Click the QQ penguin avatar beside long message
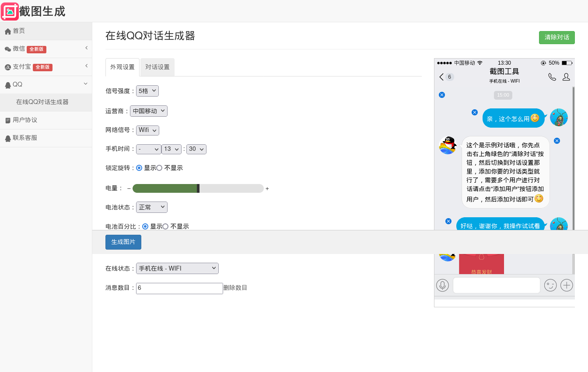588x372 pixels. click(x=448, y=145)
